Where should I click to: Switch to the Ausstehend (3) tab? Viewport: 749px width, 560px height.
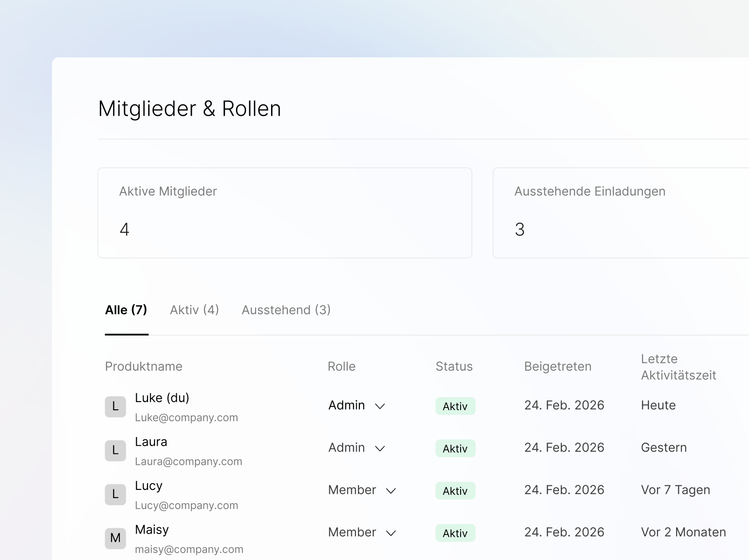click(x=286, y=310)
